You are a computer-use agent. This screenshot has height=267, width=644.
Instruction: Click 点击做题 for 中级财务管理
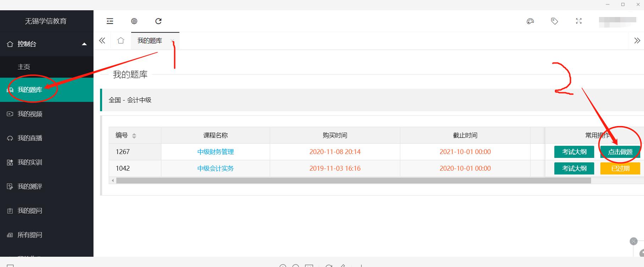[x=620, y=152]
